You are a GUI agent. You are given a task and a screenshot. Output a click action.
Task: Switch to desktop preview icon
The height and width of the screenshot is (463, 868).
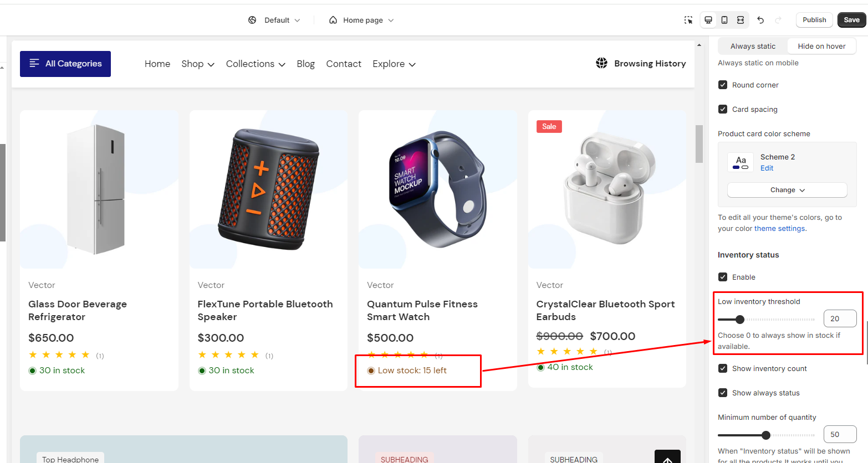(708, 20)
